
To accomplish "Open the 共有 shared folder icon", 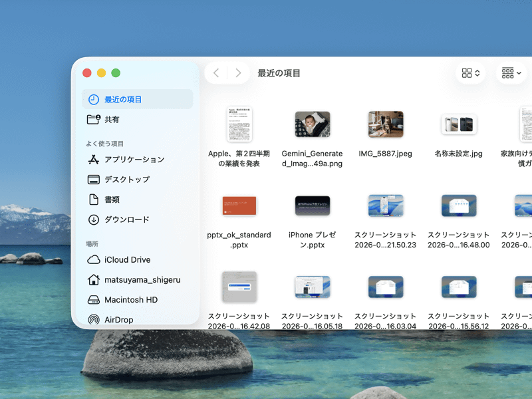I will [94, 120].
